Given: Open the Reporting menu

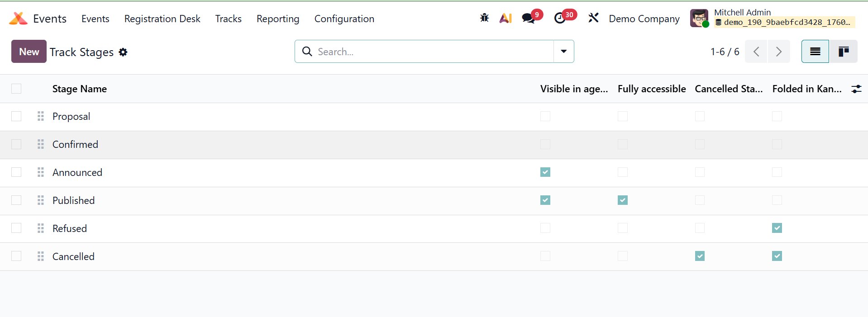Looking at the screenshot, I should click(277, 19).
